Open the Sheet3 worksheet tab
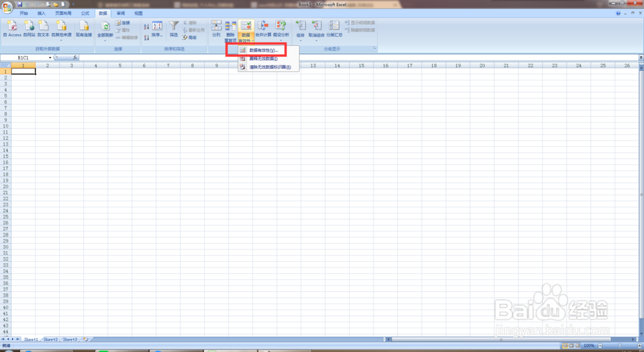Screen dimensions: 644x352 point(70,340)
